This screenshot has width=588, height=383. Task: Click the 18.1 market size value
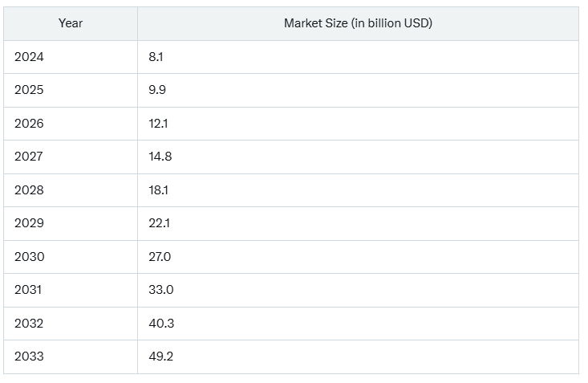[159, 190]
